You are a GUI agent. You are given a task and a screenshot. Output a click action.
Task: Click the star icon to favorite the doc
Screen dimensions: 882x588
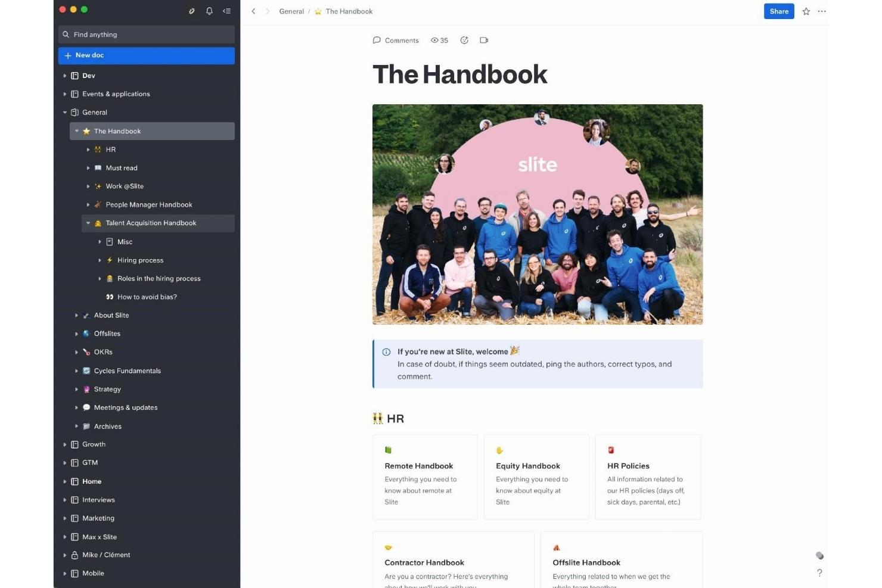tap(806, 11)
